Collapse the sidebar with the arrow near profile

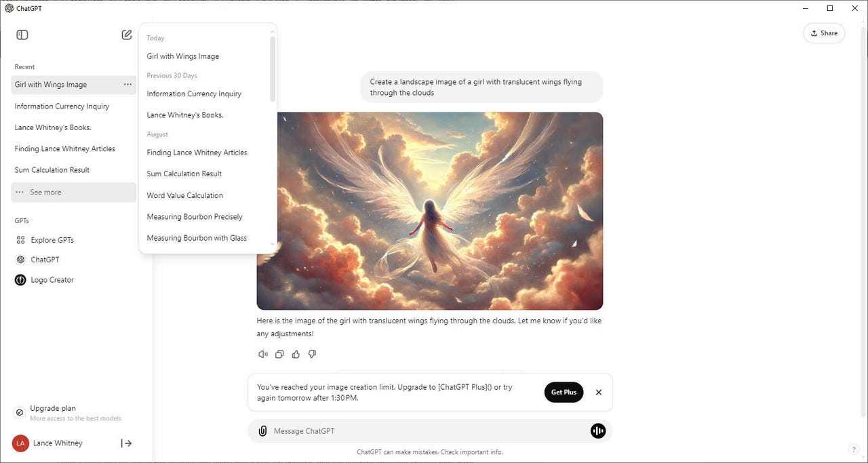[127, 443]
